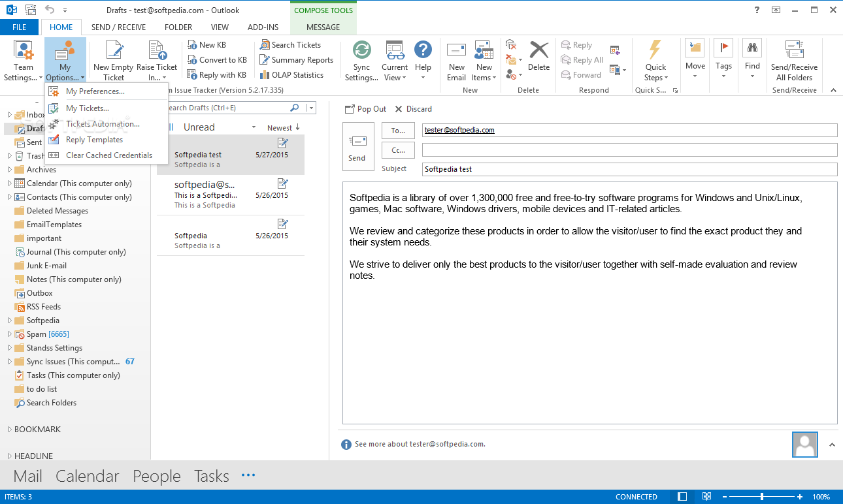
Task: Click the To... button
Action: tap(398, 131)
